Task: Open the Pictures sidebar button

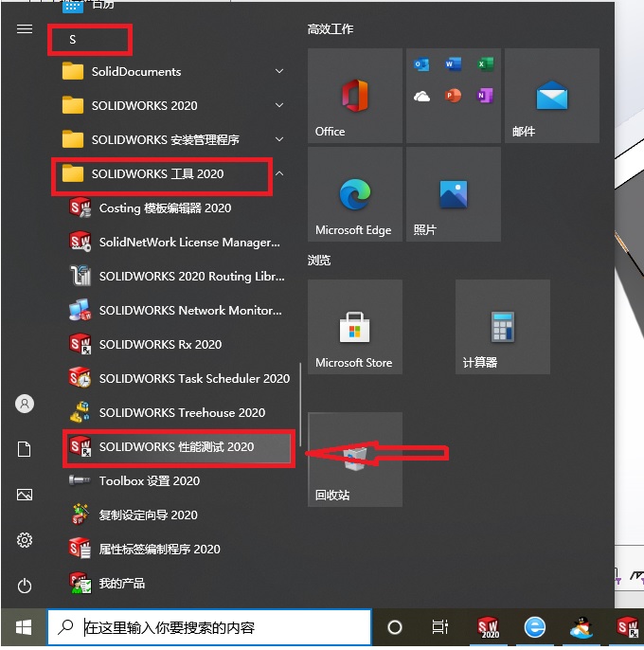Action: pos(25,495)
